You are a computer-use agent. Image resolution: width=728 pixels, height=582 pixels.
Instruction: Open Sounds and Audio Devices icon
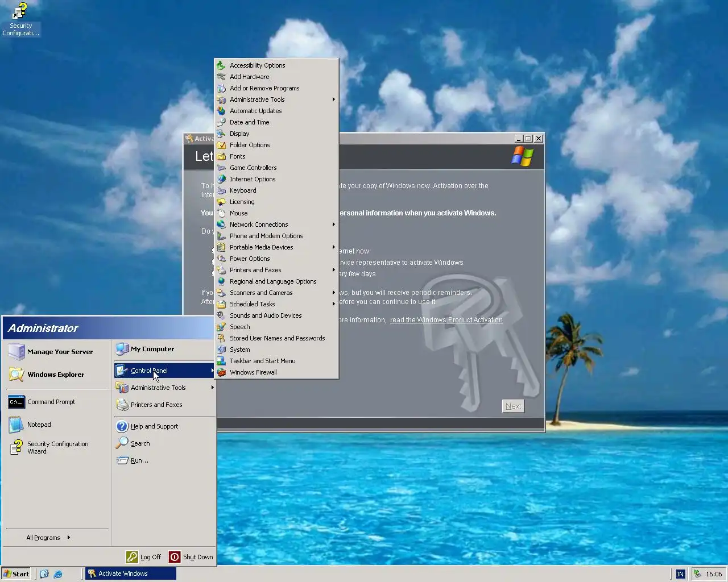point(221,315)
